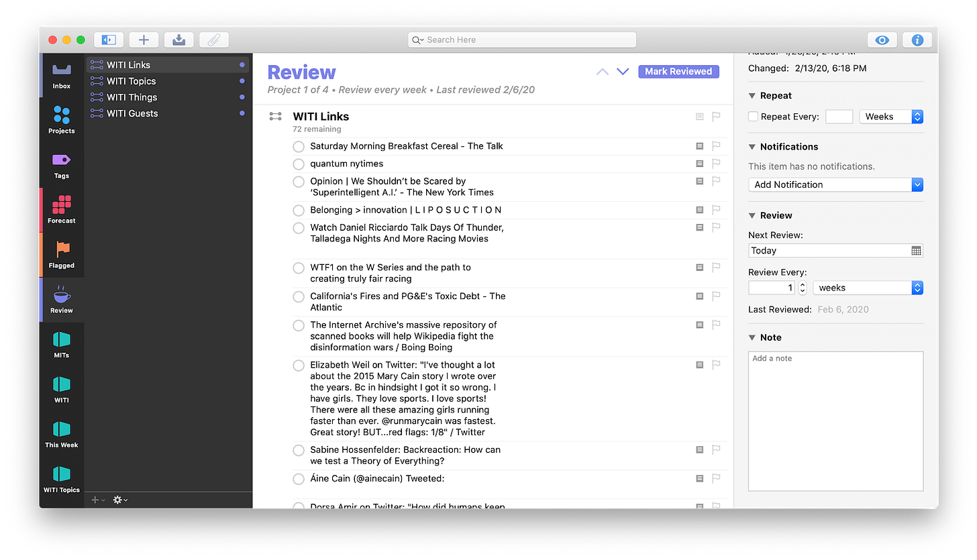Collapse the Review inspector section
Image resolution: width=977 pixels, height=560 pixels.
pyautogui.click(x=752, y=216)
